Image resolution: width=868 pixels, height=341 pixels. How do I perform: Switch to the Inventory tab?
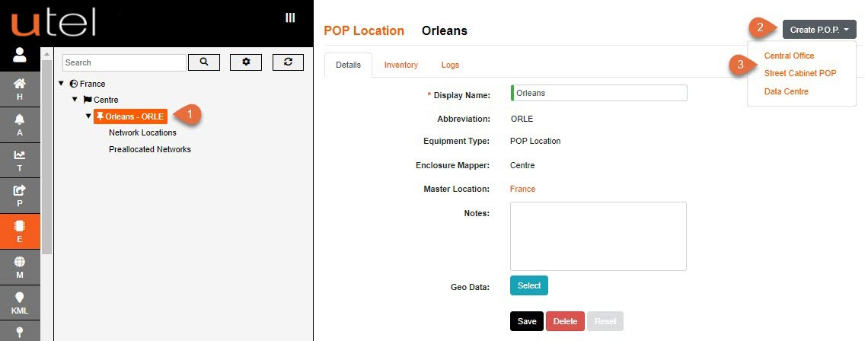click(400, 65)
